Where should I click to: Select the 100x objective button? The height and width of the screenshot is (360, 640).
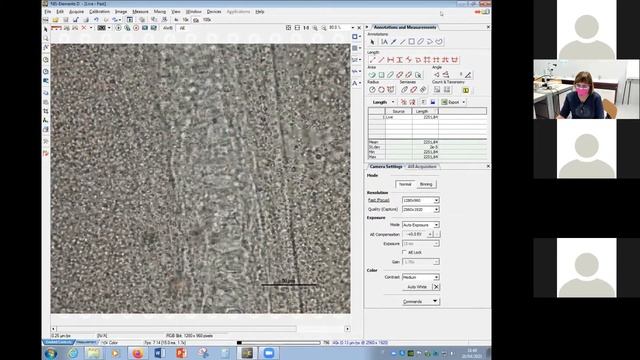(x=207, y=20)
